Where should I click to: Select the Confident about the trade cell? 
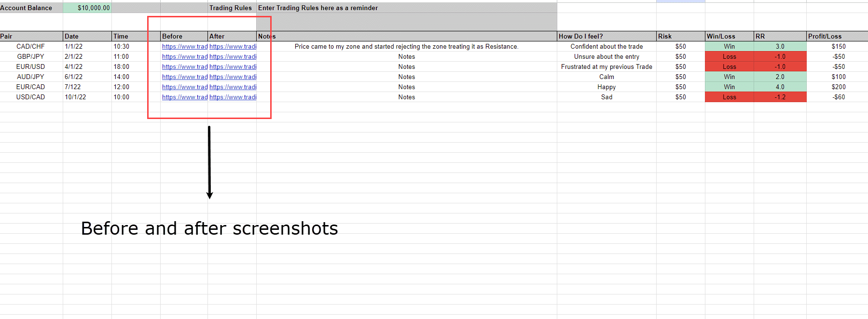pos(606,47)
